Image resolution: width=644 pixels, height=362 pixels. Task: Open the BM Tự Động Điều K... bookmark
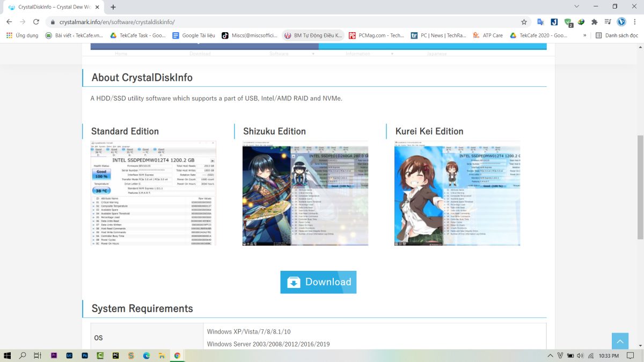point(313,35)
